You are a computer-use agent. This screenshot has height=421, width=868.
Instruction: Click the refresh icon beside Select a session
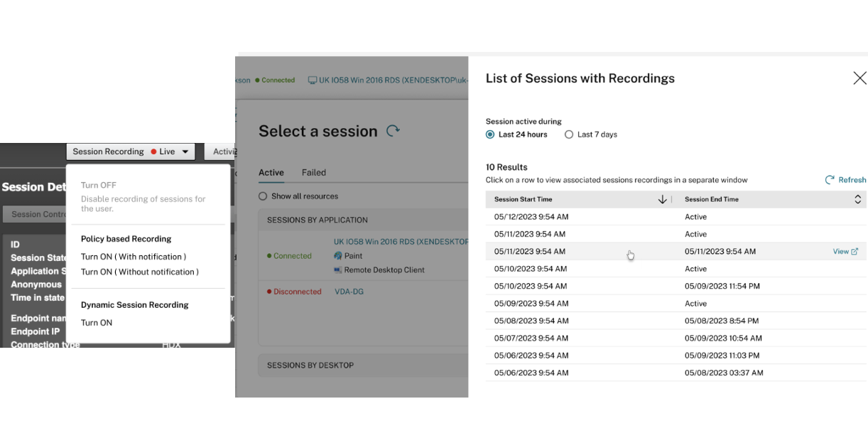pyautogui.click(x=393, y=131)
